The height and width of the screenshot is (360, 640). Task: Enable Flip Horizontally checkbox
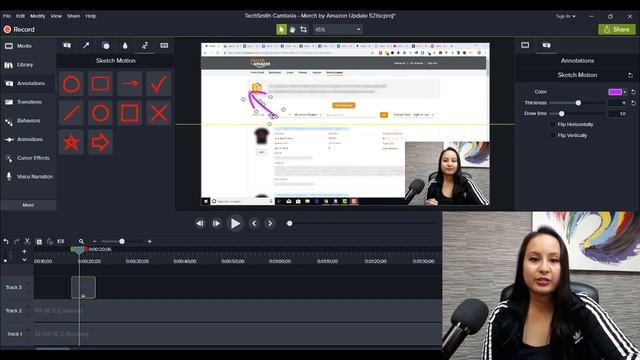(x=553, y=124)
